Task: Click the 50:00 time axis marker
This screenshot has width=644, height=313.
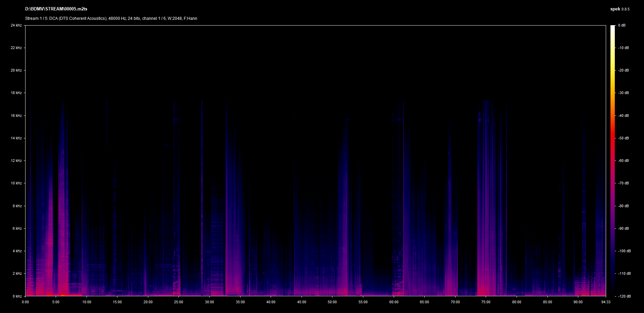Action: tap(332, 302)
